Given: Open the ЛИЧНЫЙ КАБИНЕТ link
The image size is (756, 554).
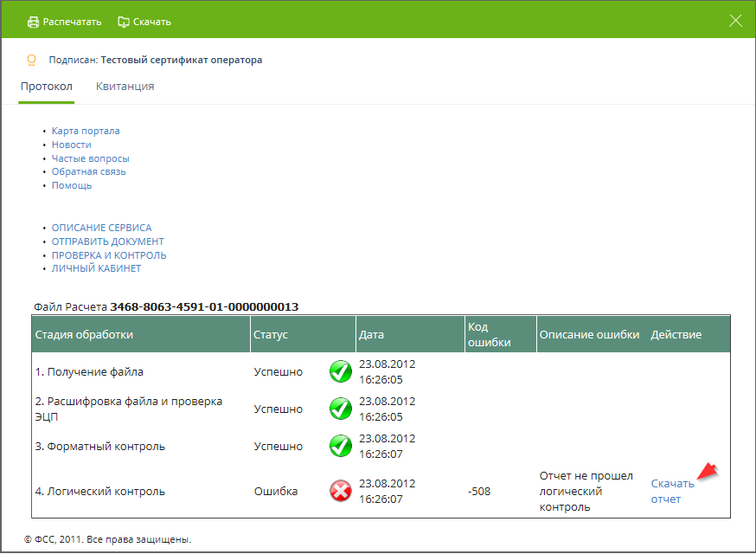Looking at the screenshot, I should tap(96, 268).
